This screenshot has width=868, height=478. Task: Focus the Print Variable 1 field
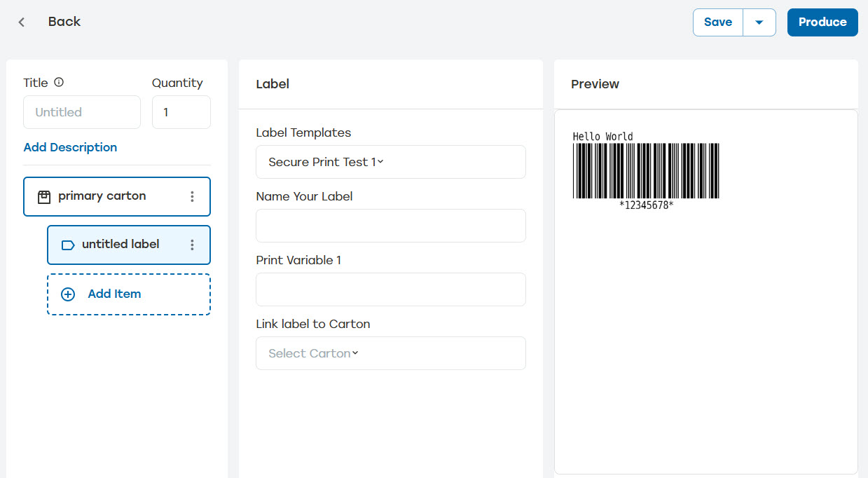(x=391, y=289)
